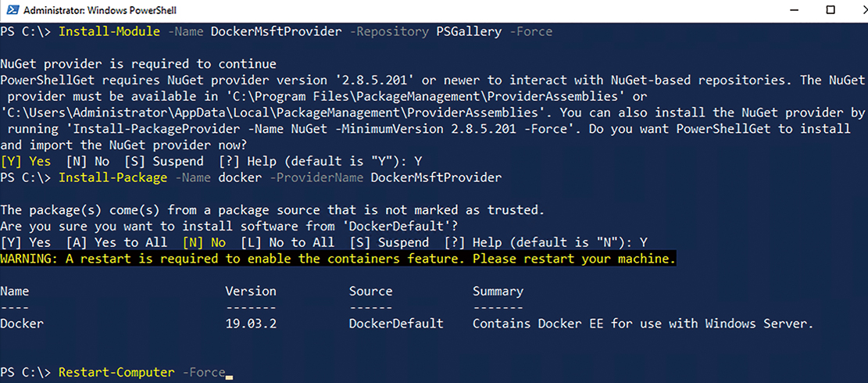The image size is (868, 383).
Task: Click the blinking cursor after -Force
Action: (229, 374)
